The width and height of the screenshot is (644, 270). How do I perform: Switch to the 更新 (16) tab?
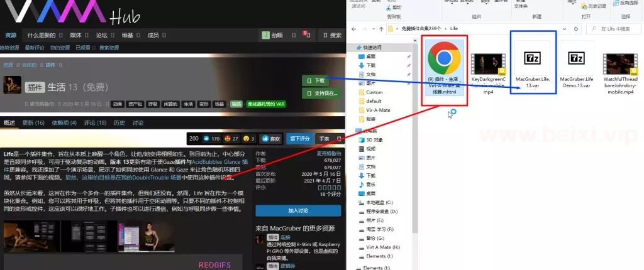coord(33,122)
